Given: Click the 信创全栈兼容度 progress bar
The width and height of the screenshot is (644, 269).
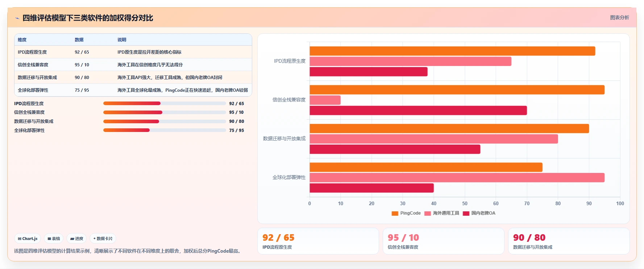Looking at the screenshot, I should (x=165, y=112).
